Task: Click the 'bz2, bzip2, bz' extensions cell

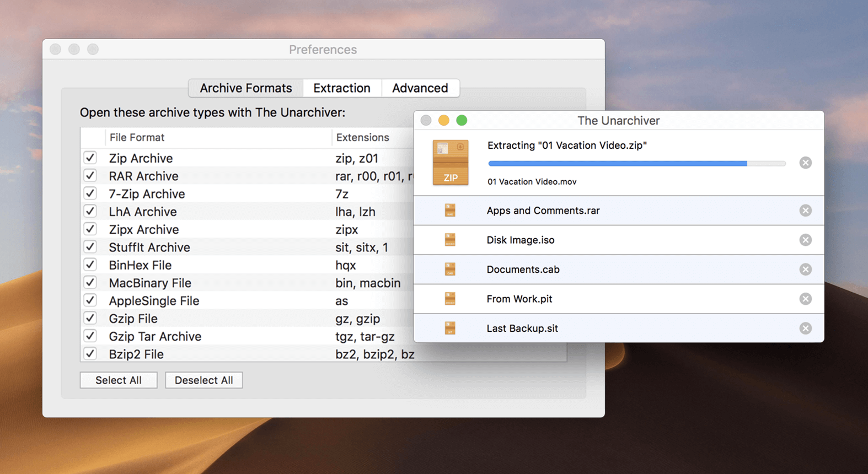Action: pyautogui.click(x=375, y=354)
